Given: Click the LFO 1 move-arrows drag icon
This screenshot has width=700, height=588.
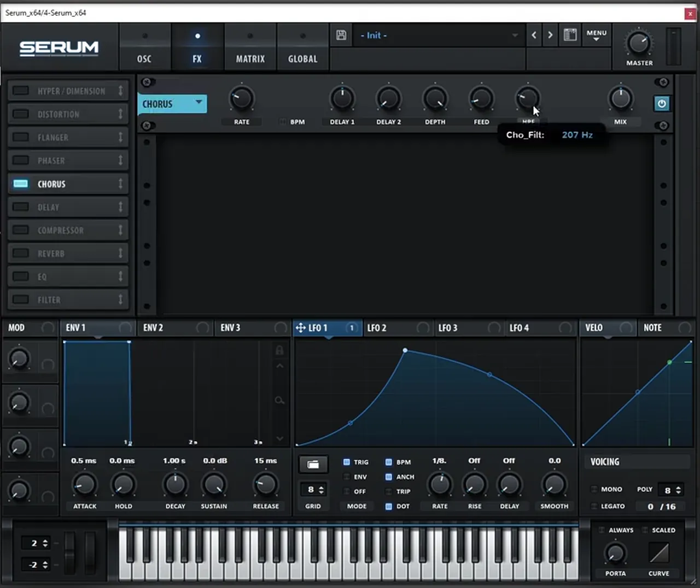Looking at the screenshot, I should [300, 328].
